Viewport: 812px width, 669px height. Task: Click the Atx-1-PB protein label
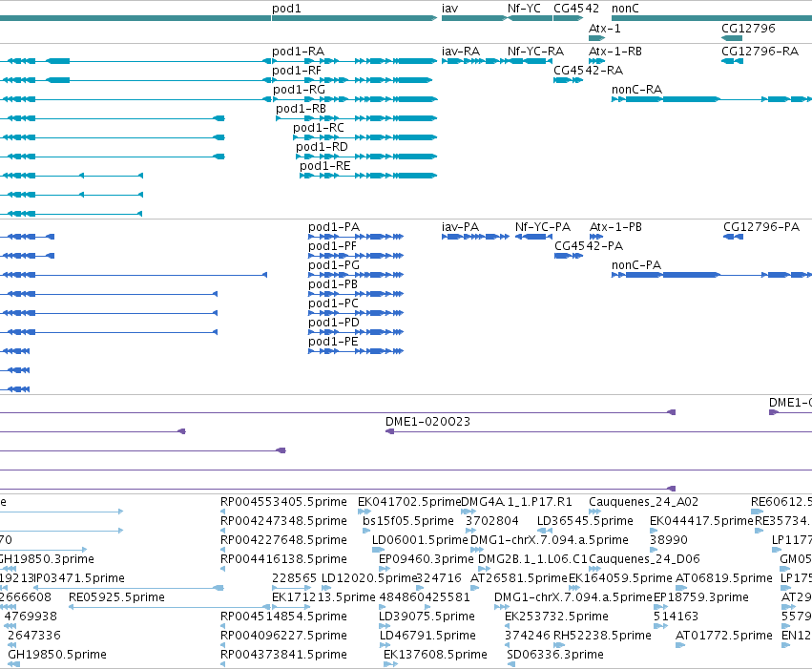click(x=615, y=227)
